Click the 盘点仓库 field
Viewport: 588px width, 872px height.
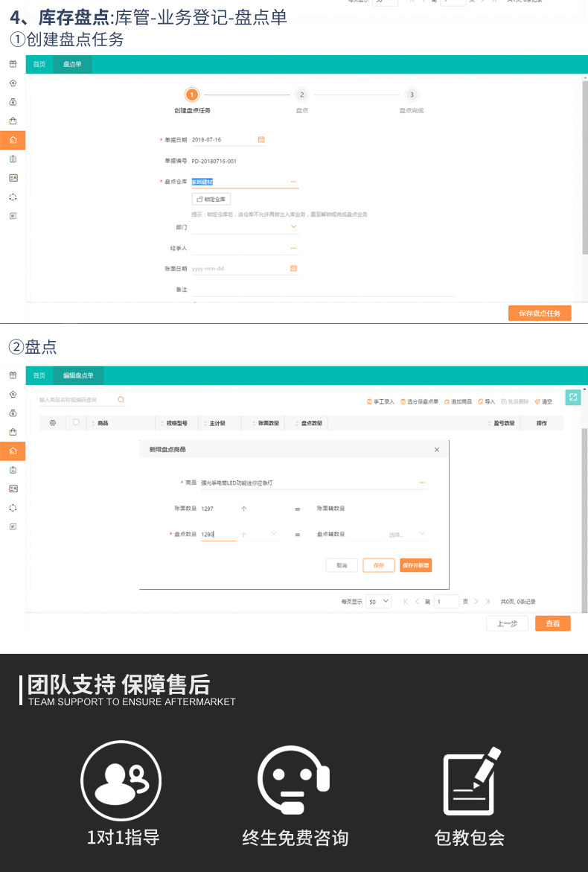[245, 182]
